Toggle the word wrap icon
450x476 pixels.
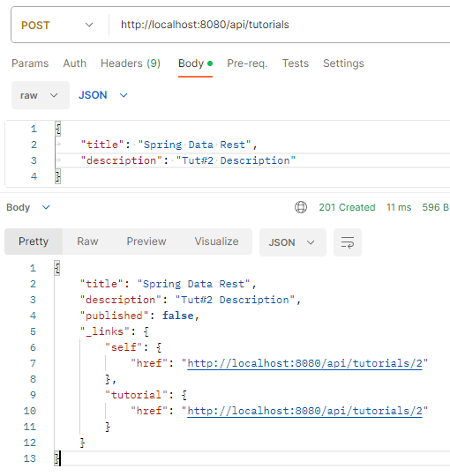pyautogui.click(x=348, y=242)
